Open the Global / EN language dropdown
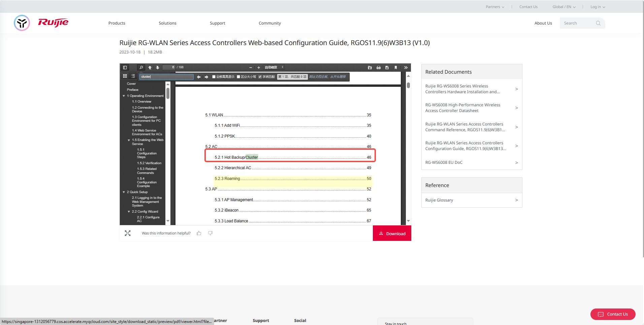The height and width of the screenshot is (325, 644). 564,7
